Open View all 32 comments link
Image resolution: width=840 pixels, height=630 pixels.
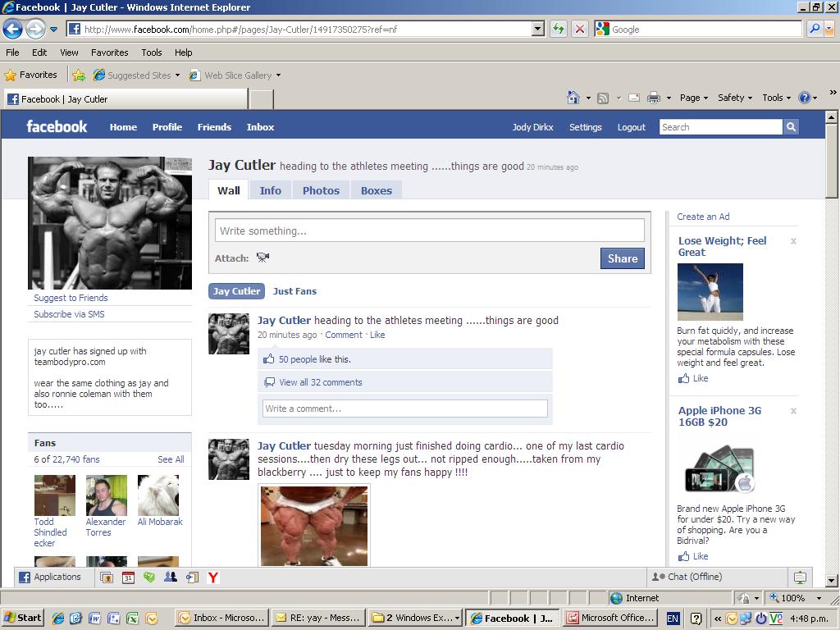[x=320, y=382]
